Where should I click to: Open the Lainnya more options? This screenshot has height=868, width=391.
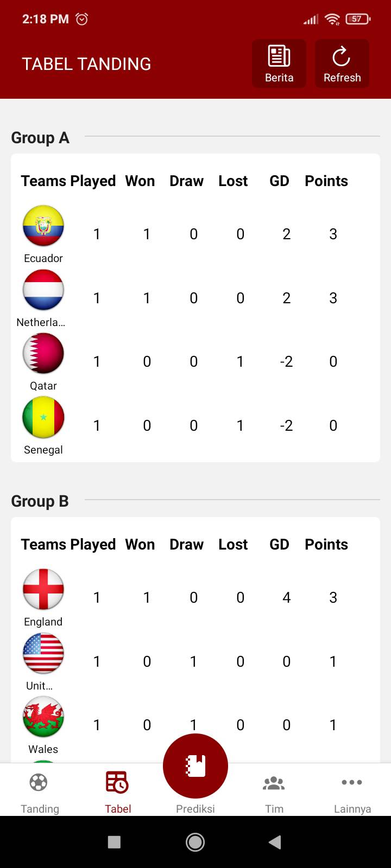pyautogui.click(x=352, y=792)
